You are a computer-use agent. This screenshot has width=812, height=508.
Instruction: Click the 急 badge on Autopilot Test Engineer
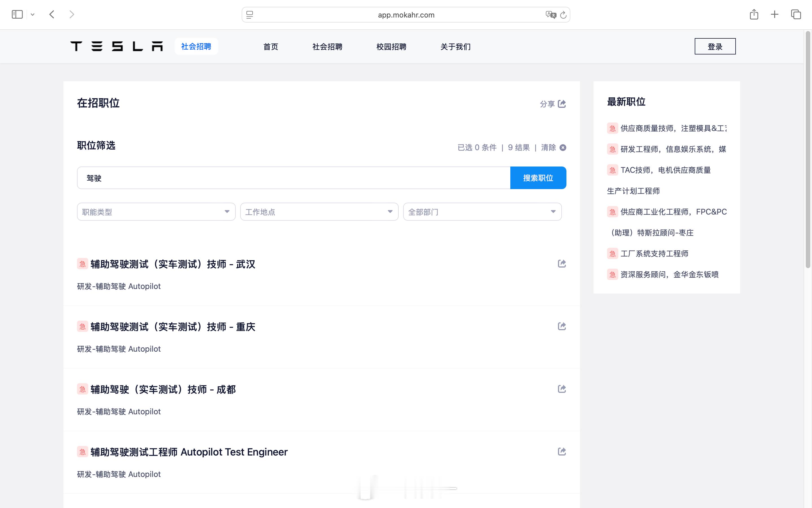(x=83, y=452)
